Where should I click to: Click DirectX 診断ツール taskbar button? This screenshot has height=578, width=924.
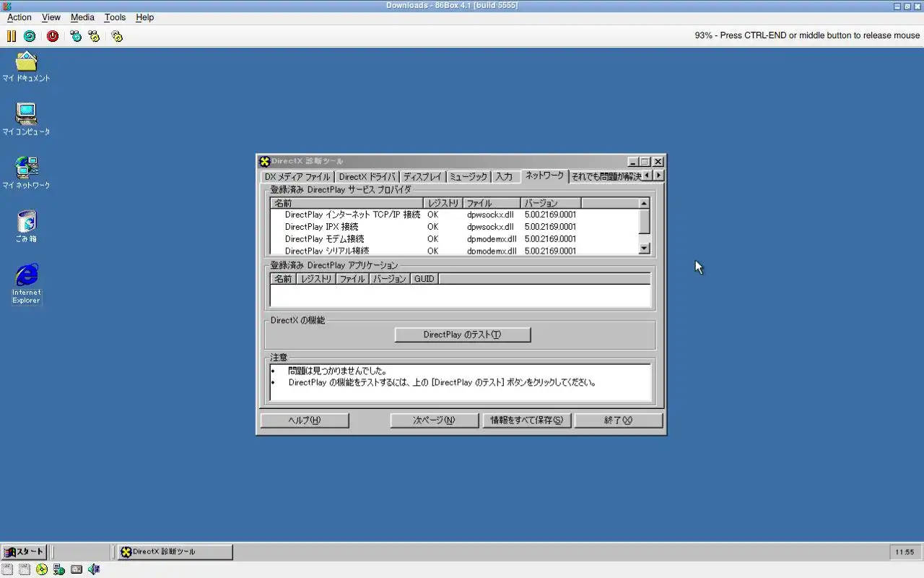175,552
